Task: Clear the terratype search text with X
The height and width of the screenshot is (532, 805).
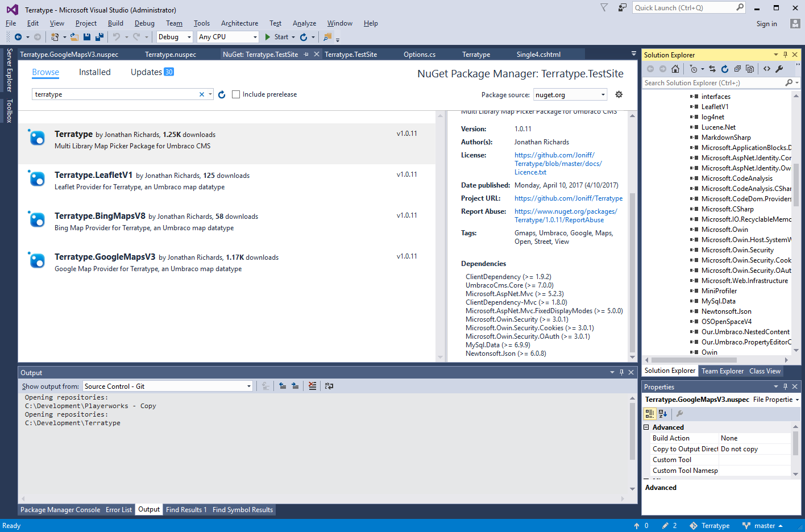Action: (202, 94)
